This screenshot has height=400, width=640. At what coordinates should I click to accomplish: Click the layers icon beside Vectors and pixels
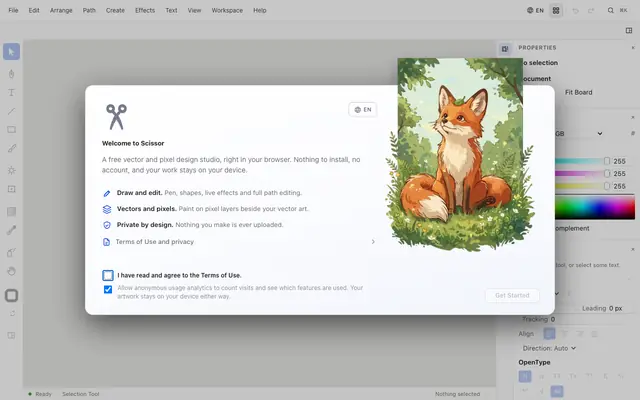[107, 209]
